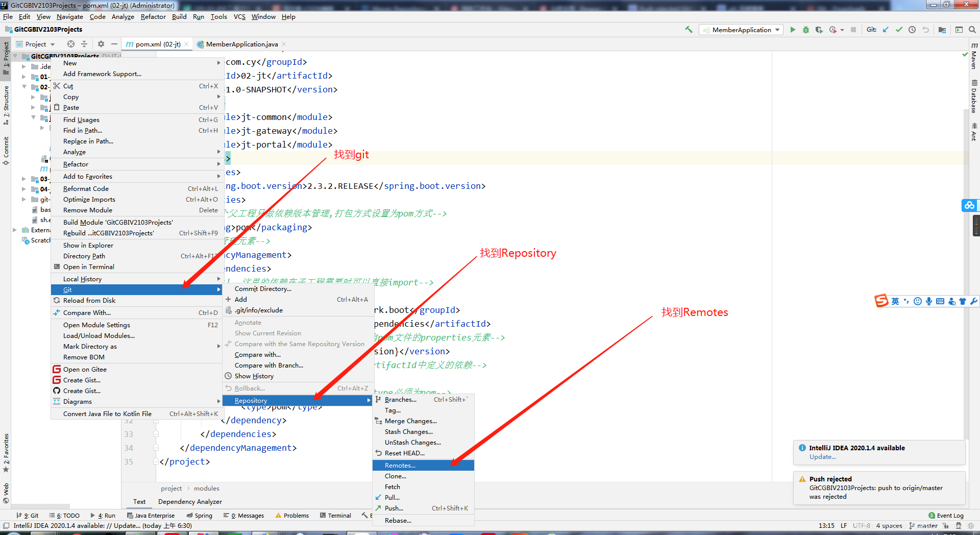980x535 pixels.
Task: Open the 4: Run tool window
Action: pos(103,516)
